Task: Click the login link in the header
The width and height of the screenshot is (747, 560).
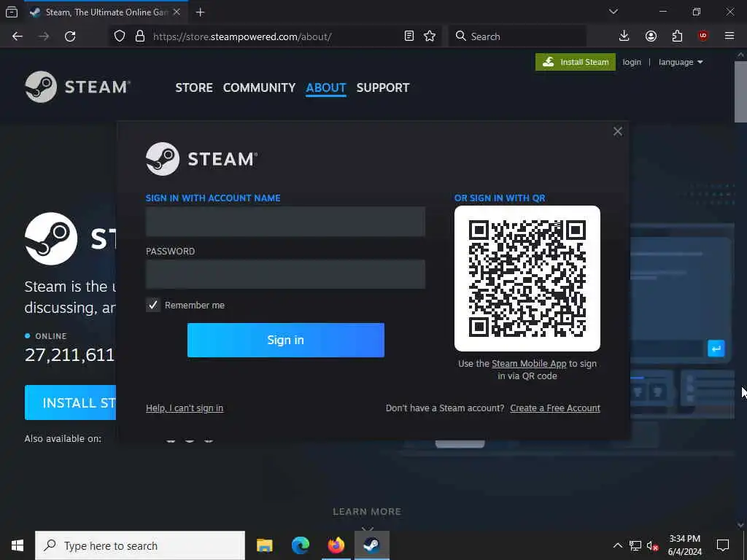Action: click(x=632, y=63)
